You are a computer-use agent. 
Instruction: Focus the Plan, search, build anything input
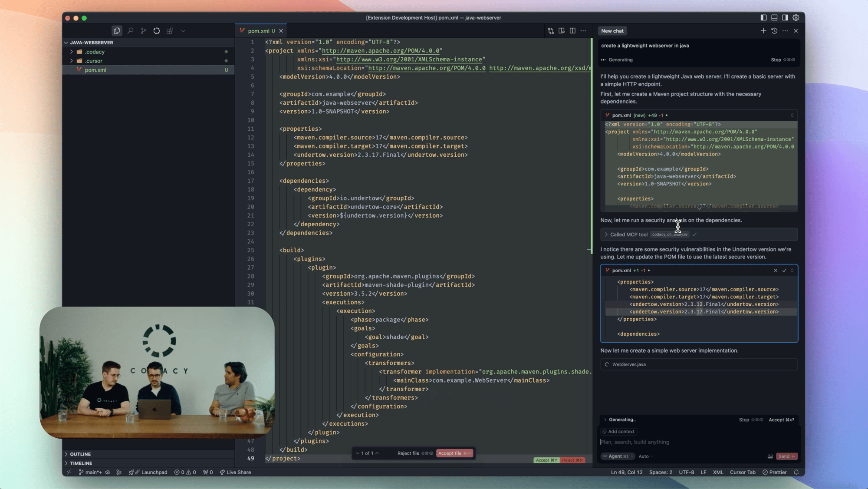click(699, 442)
